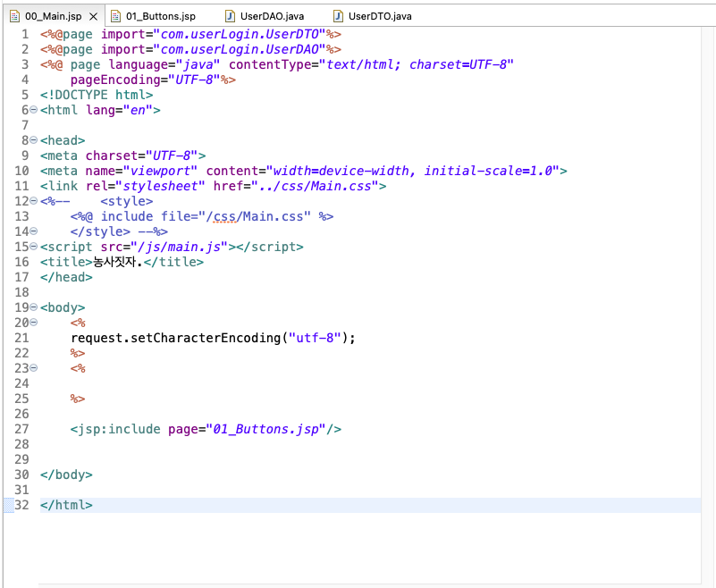Click the contentType attribute on line 3
Screen dimensions: 716x588
pos(270,64)
